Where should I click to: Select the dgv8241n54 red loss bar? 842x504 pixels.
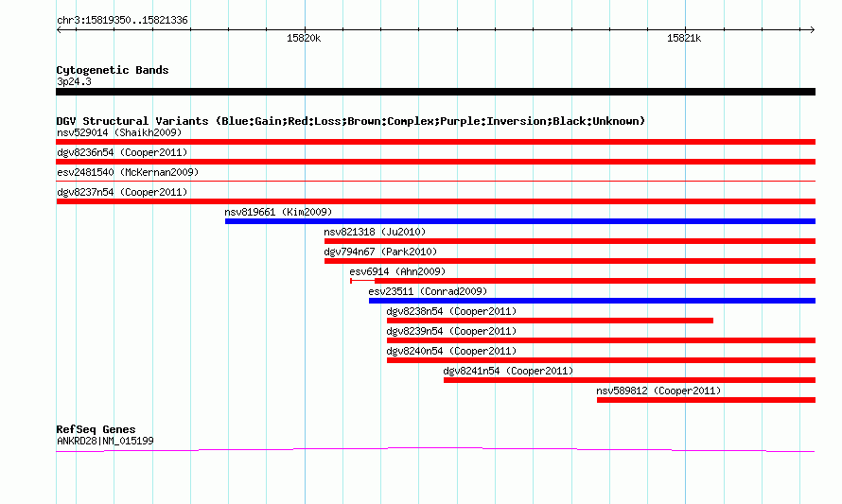(x=629, y=380)
